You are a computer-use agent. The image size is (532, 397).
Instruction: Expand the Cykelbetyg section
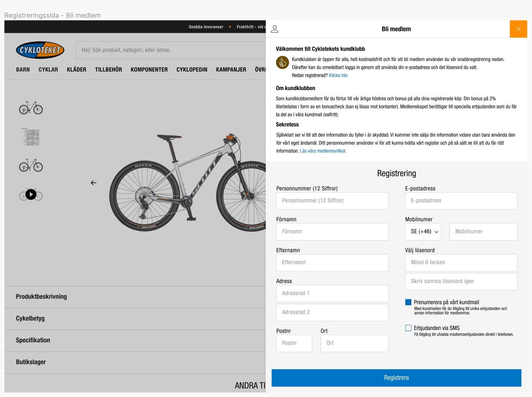click(x=135, y=319)
